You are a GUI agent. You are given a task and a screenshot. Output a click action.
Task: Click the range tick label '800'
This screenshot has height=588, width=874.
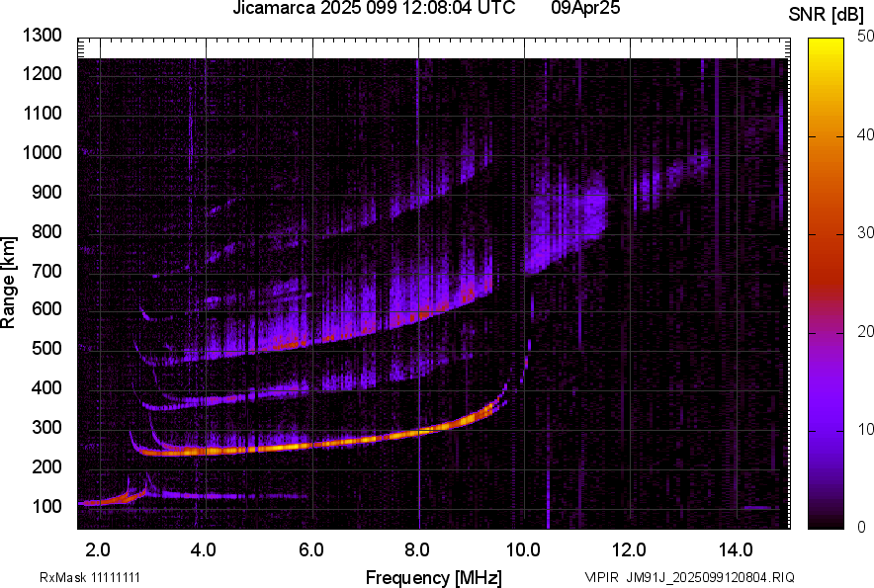point(46,231)
